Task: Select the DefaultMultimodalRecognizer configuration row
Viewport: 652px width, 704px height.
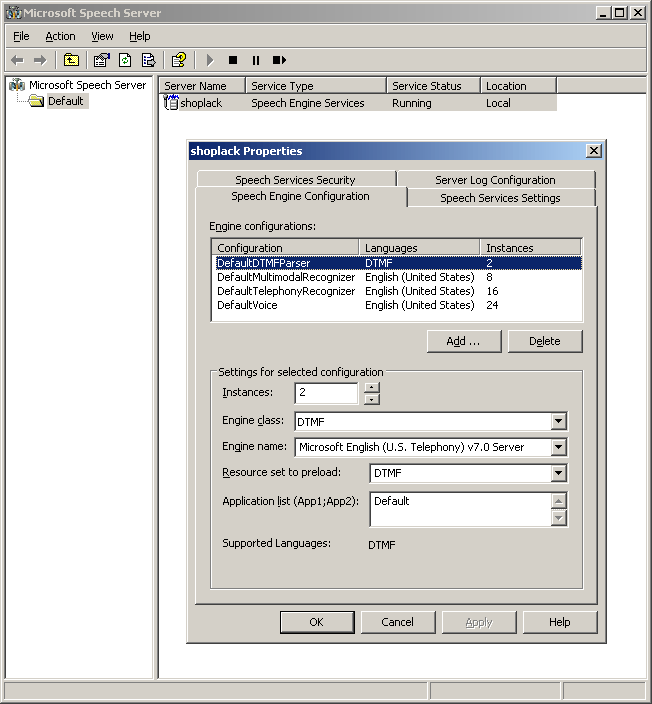Action: coord(398,277)
